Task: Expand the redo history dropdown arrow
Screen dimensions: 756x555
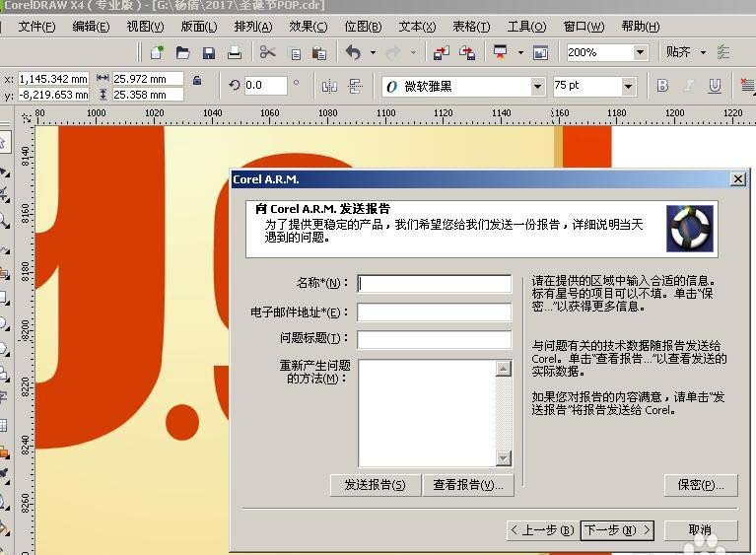Action: point(413,52)
